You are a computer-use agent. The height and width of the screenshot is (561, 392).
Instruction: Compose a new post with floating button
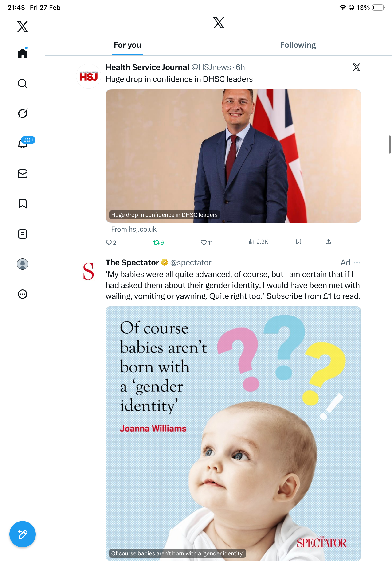(23, 534)
